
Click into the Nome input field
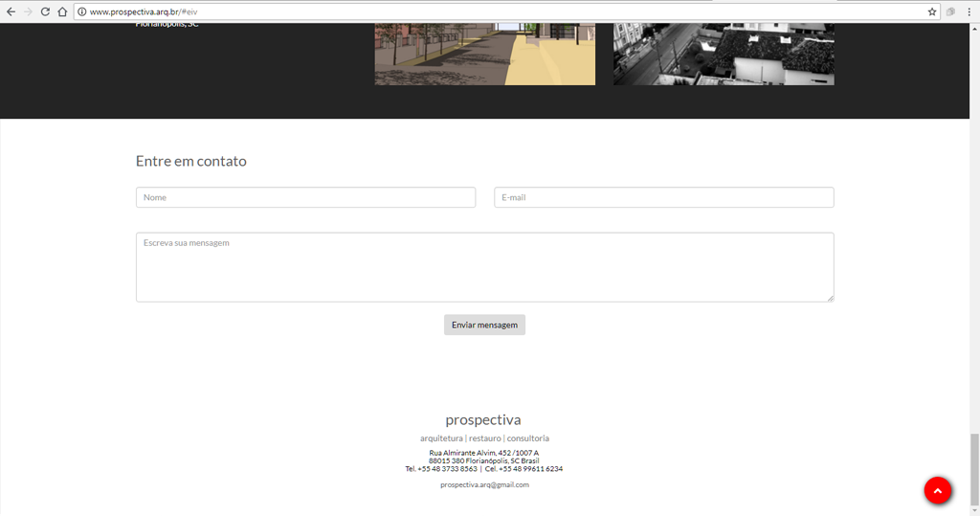pyautogui.click(x=305, y=197)
